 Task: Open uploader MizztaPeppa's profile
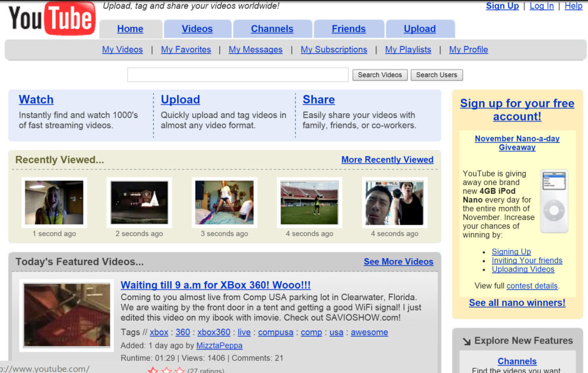[x=219, y=345]
